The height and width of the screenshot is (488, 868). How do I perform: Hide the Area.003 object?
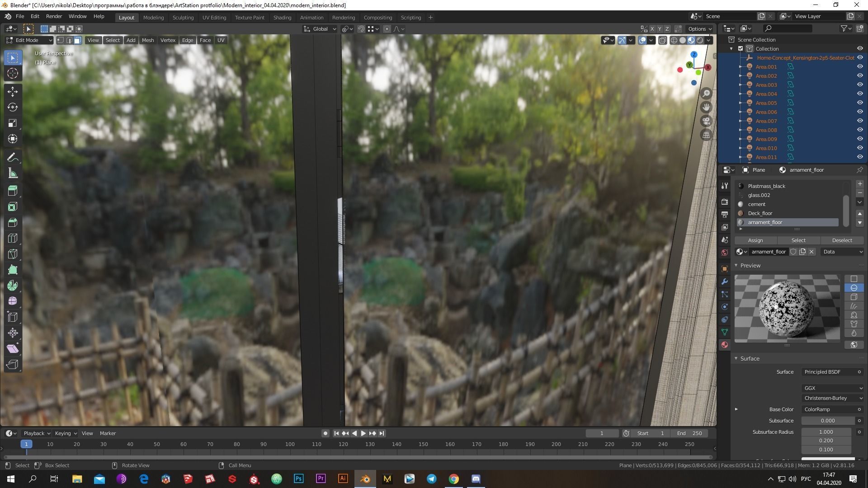859,84
